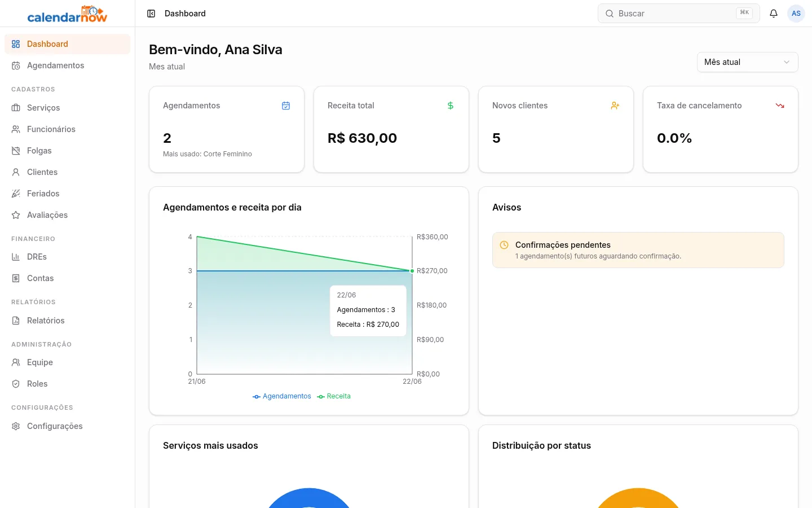Screen dimensions: 812x508
Task: Click the Dashboard grid icon in sidebar
Action: [16, 44]
